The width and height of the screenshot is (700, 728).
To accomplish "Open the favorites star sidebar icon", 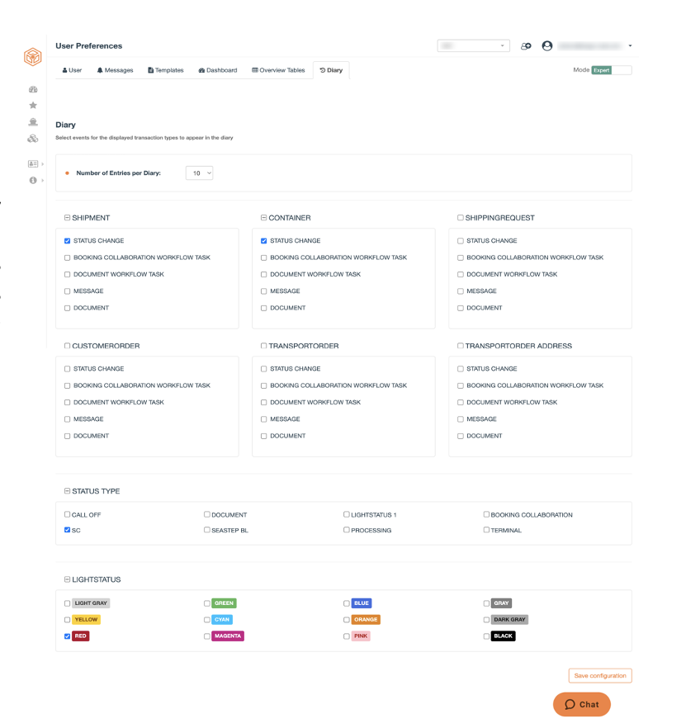I will click(33, 106).
